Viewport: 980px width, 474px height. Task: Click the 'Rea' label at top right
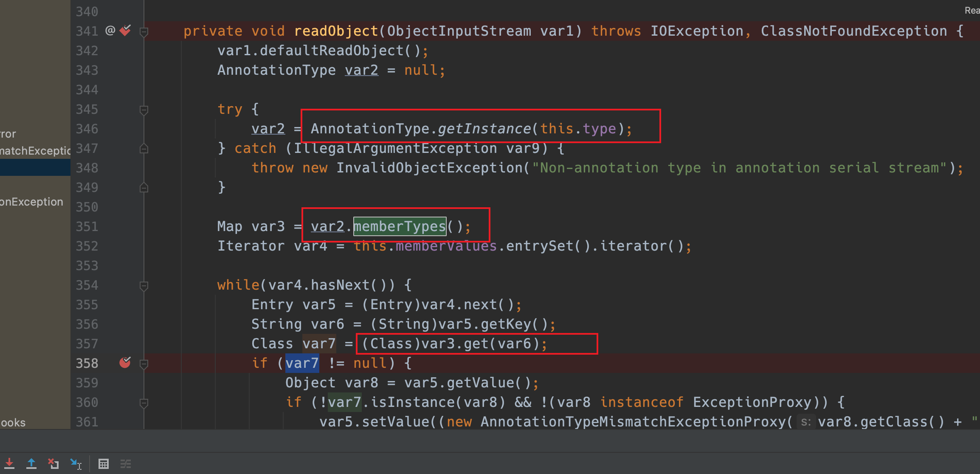tap(972, 10)
